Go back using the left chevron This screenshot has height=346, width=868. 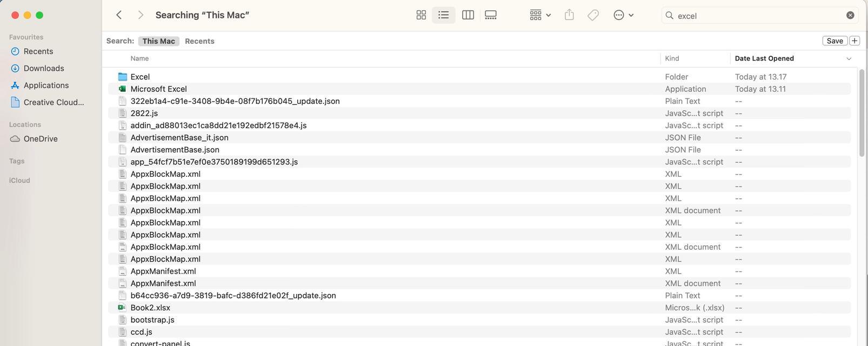119,15
